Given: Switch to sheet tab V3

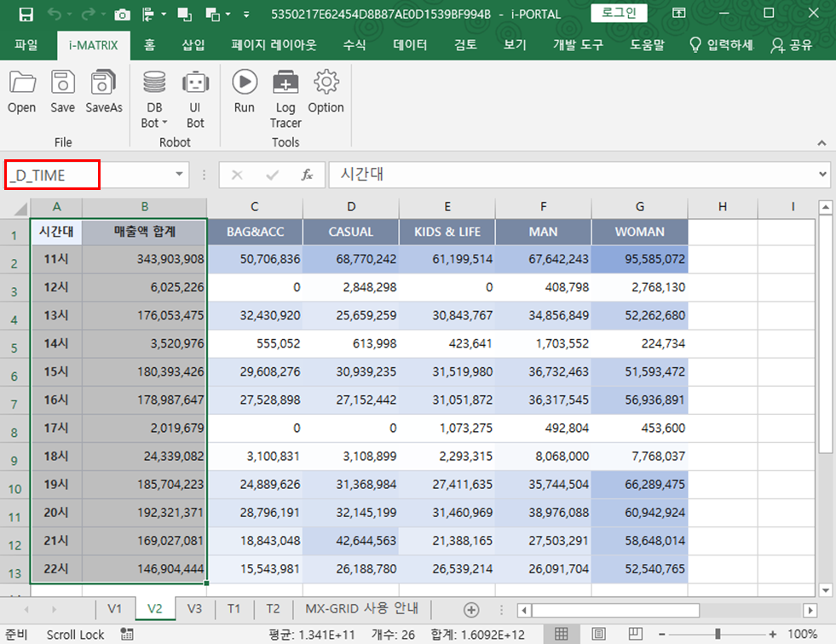Looking at the screenshot, I should (194, 609).
